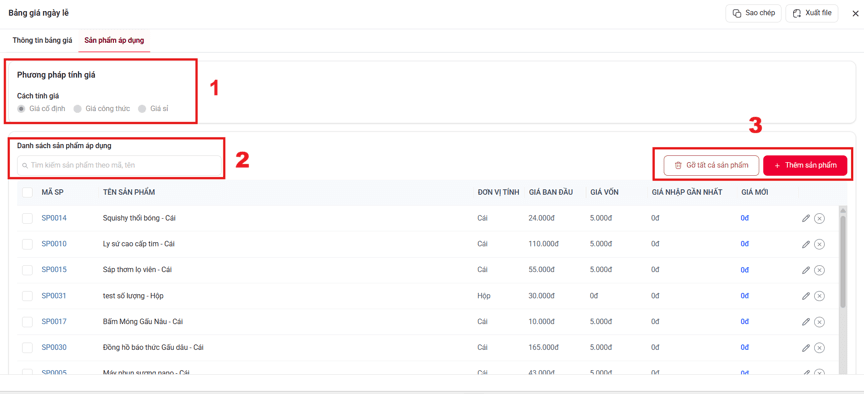Click the 110.000đ original price cell

click(x=544, y=244)
